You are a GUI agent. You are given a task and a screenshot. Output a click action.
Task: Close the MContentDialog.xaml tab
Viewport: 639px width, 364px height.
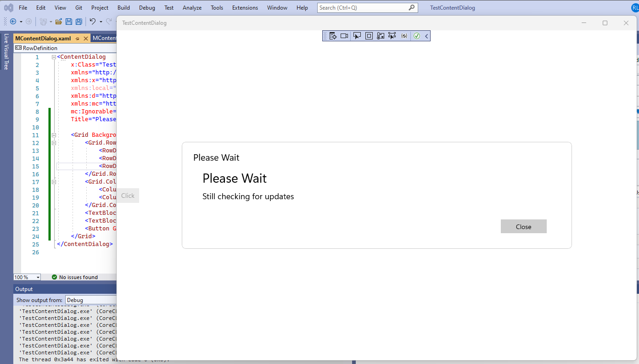click(x=86, y=39)
